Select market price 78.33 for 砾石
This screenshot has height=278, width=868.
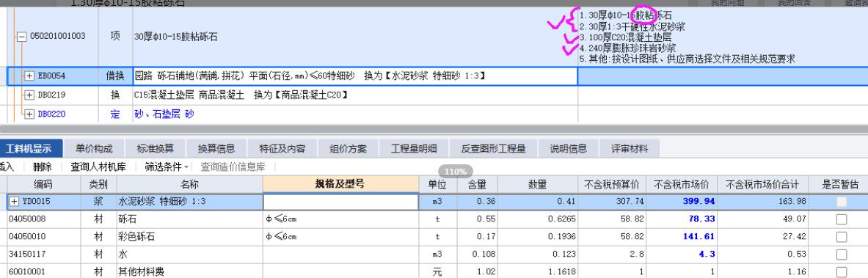point(682,219)
